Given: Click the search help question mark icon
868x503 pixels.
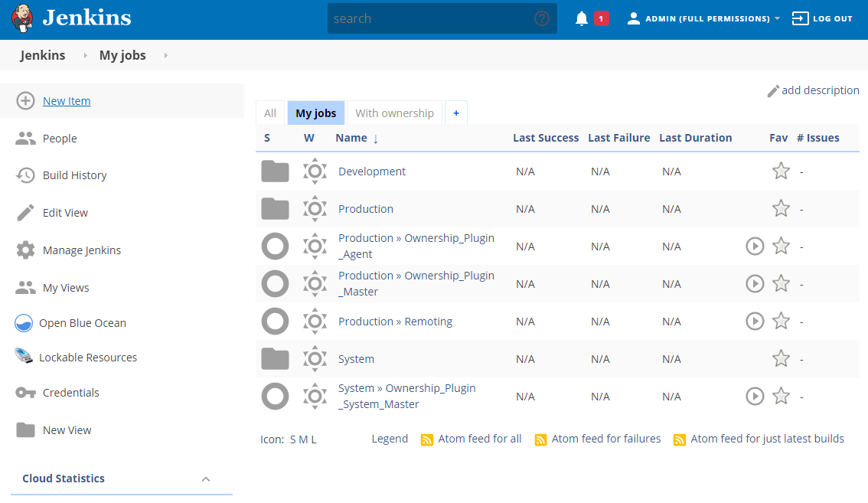Looking at the screenshot, I should coord(542,19).
